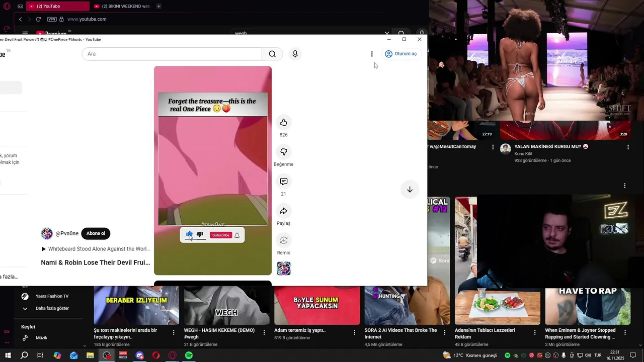Screen dimensions: 644x362
Task: Click the browser back arrow
Action: point(20,19)
